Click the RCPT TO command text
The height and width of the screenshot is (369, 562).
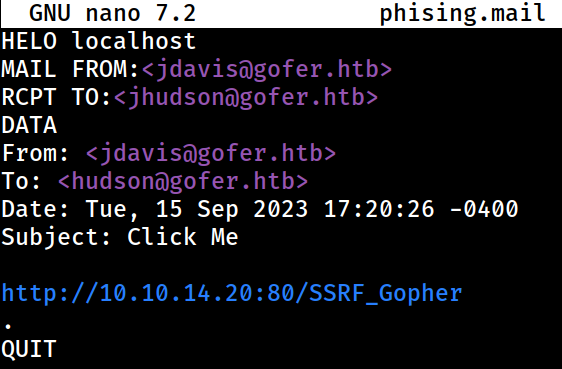[56, 97]
